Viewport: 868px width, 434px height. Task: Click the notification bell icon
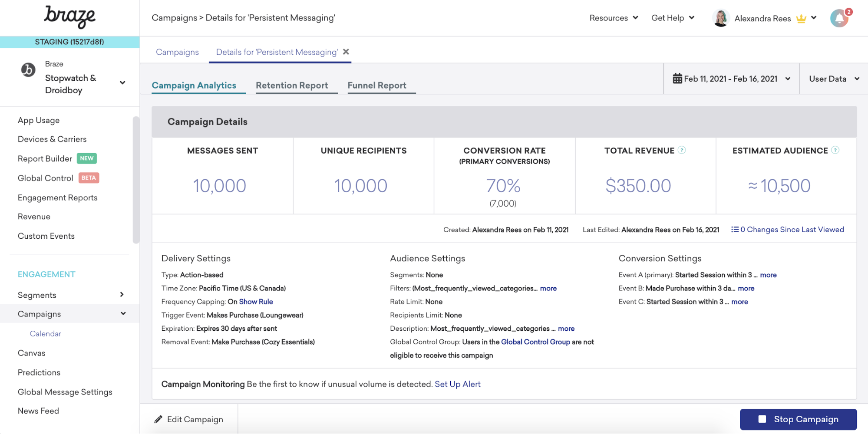tap(839, 18)
